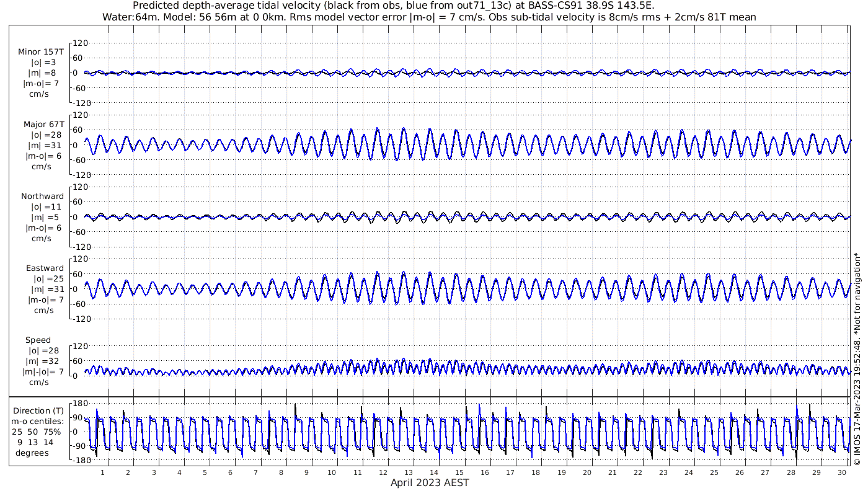Click date label "13" on the x-axis

tap(409, 472)
